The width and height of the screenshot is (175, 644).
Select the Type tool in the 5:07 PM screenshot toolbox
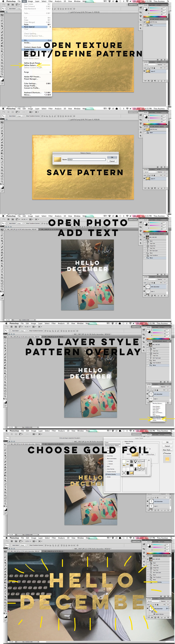5,594
